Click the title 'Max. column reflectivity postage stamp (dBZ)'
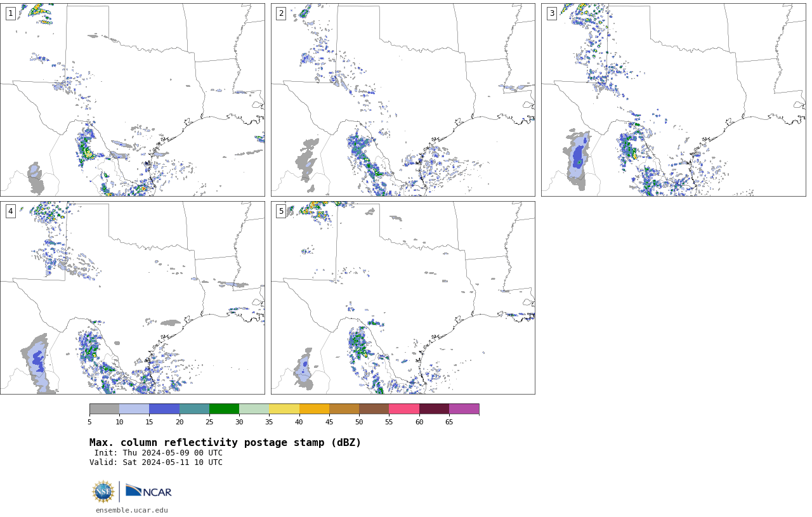 (x=225, y=443)
